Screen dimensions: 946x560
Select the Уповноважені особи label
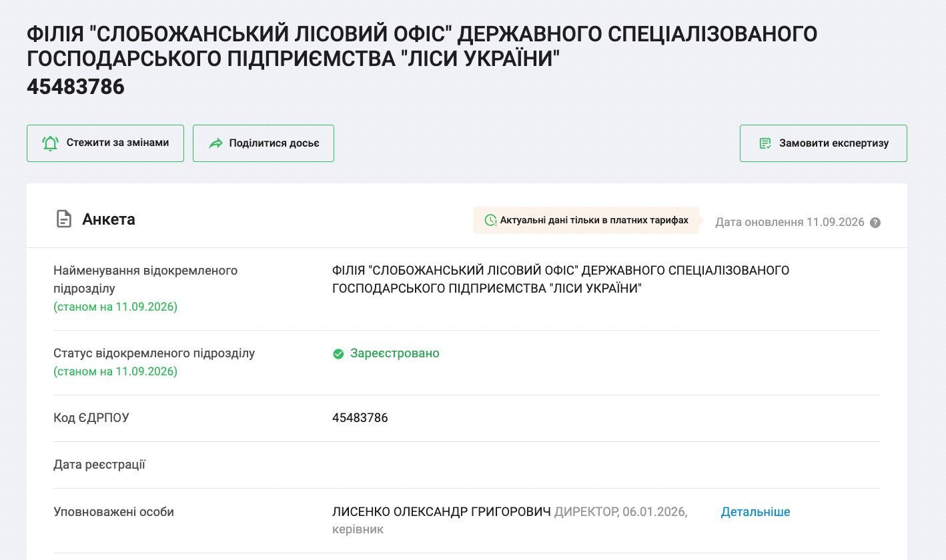pyautogui.click(x=113, y=512)
